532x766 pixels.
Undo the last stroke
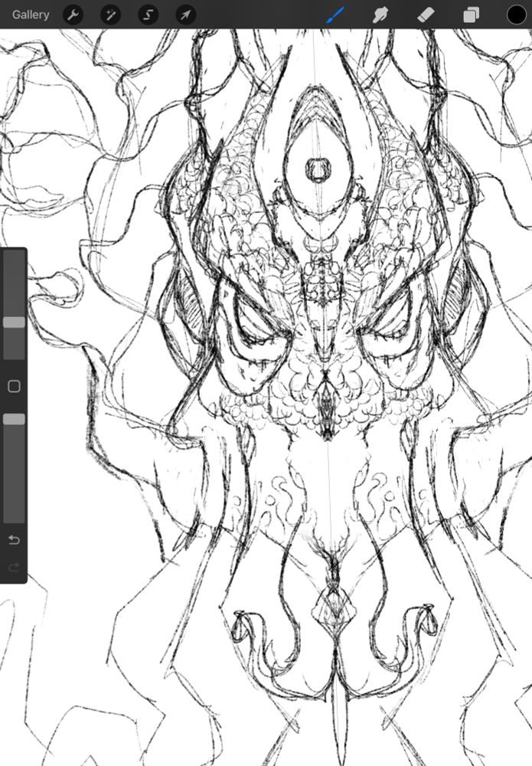(x=14, y=540)
